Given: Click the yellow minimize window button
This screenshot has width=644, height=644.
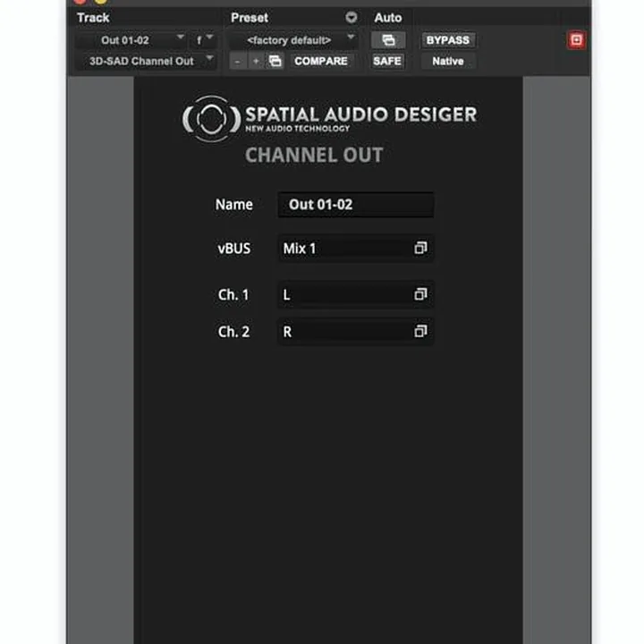Looking at the screenshot, I should 101,2.
